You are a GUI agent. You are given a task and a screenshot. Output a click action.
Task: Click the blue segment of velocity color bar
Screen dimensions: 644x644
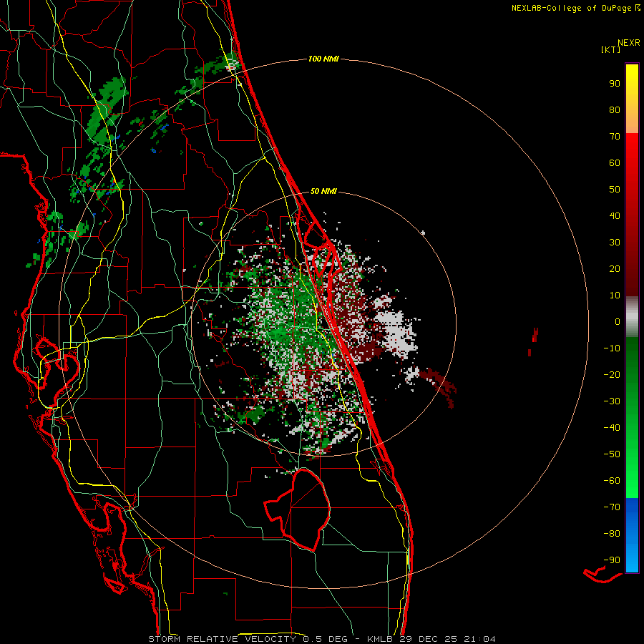(632, 535)
